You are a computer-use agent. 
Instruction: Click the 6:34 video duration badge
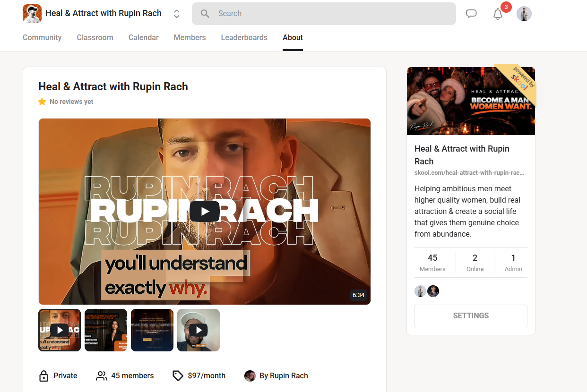click(358, 295)
